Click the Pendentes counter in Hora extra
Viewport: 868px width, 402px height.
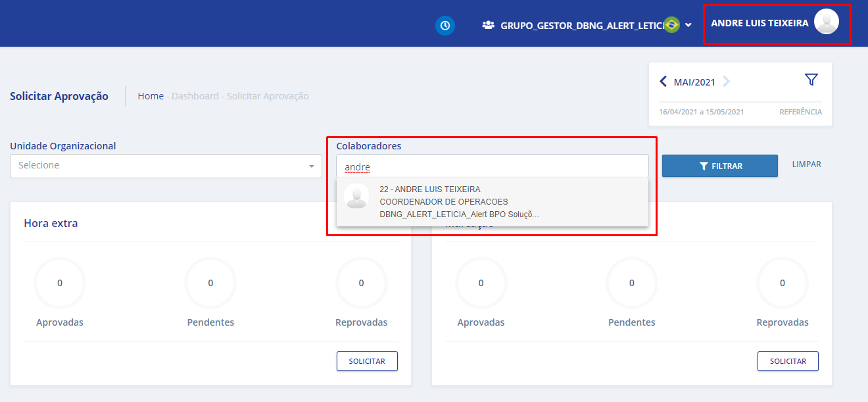click(x=210, y=284)
